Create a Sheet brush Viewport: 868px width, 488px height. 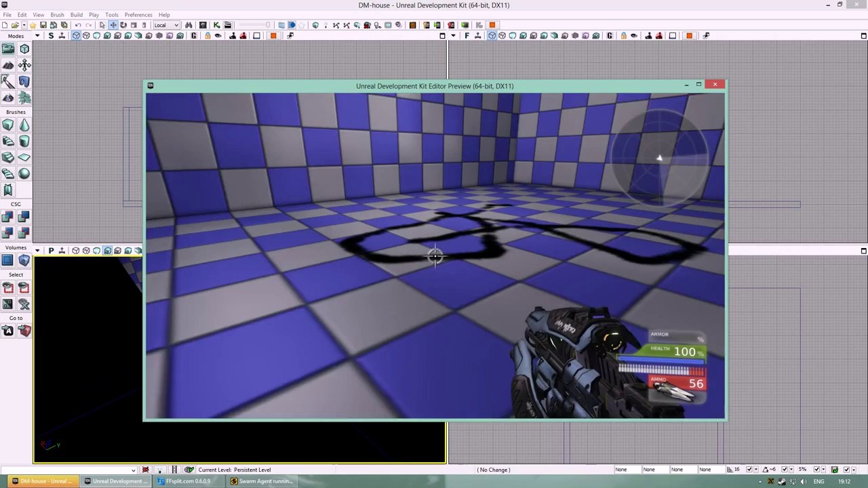[24, 157]
